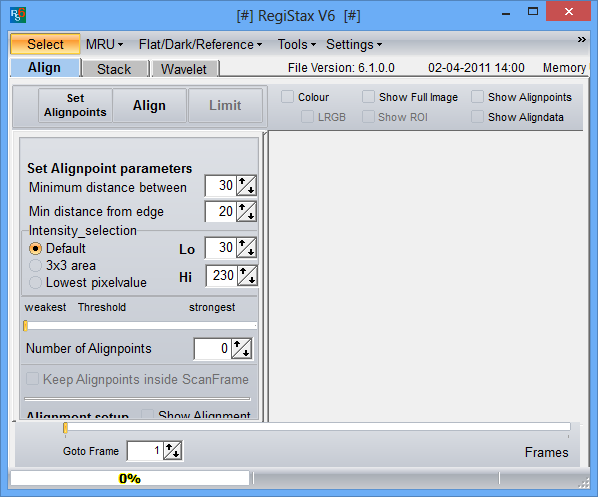Toggle Keep Alignpoints inside ScanFrame
Image resolution: width=598 pixels, height=497 pixels.
tap(32, 379)
